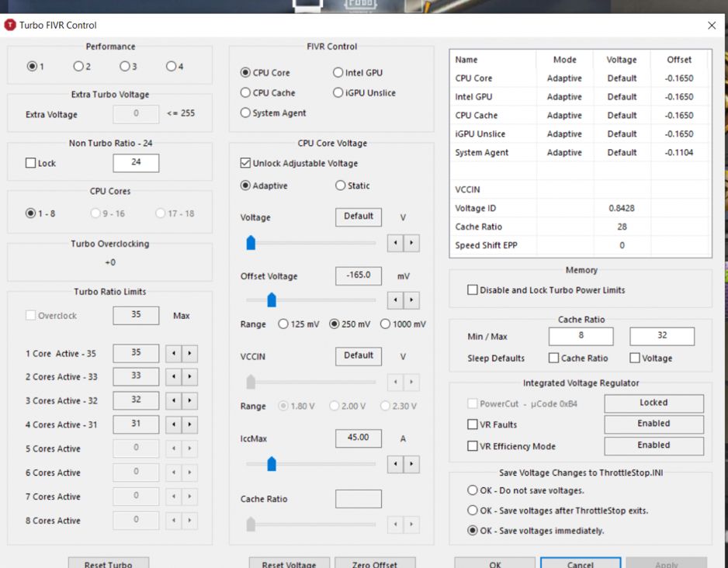Choose Save voltages after ThrottleStop exits
The image size is (728, 568).
472,511
